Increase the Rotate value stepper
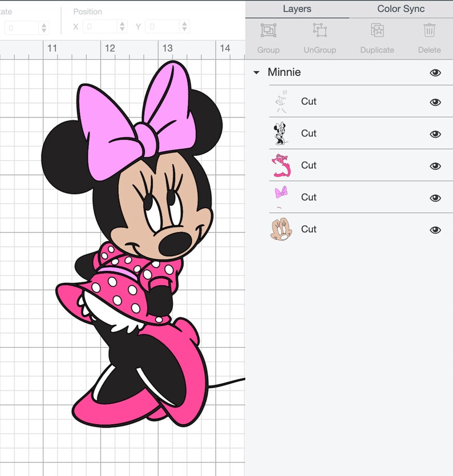The width and height of the screenshot is (453, 476). click(44, 25)
